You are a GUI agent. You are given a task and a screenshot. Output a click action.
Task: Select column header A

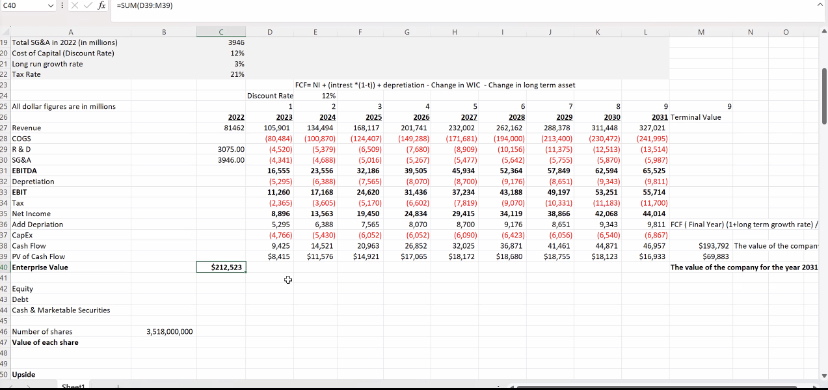point(71,32)
